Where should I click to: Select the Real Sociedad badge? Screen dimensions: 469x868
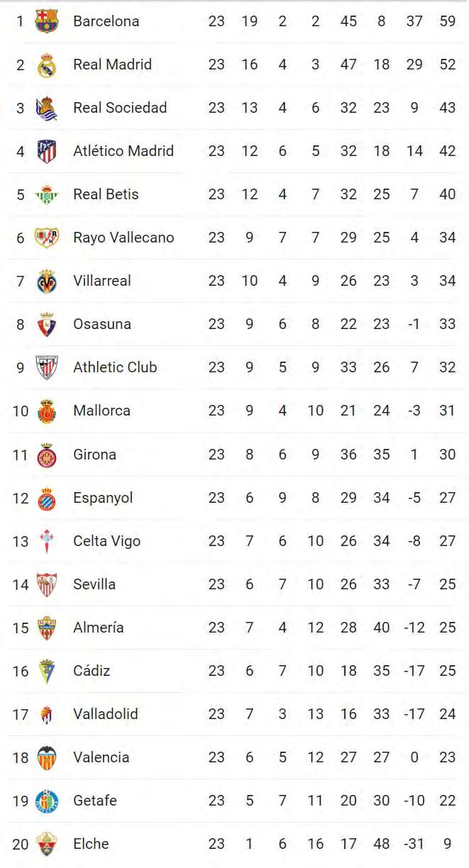tap(47, 108)
